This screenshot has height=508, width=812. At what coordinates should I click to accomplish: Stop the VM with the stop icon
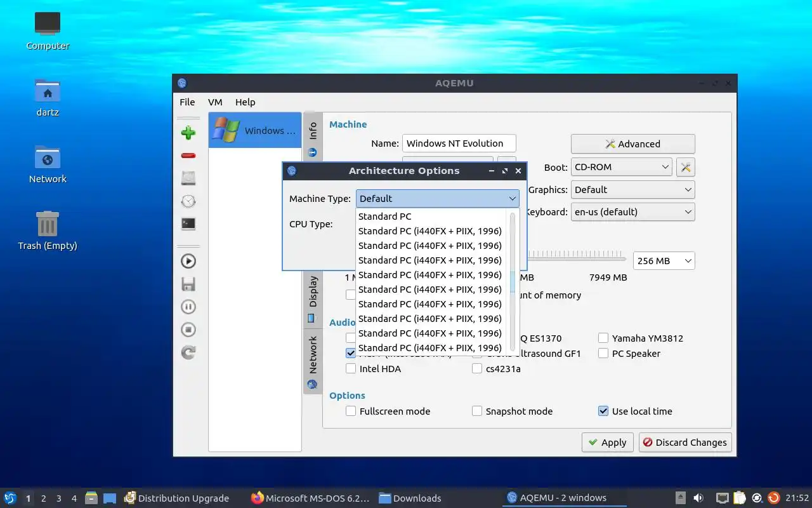tap(188, 330)
